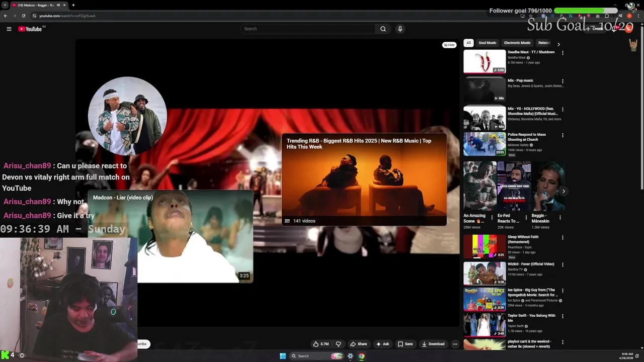Open the Settings gear in the taskbar
644x362 pixels.
tap(350, 356)
